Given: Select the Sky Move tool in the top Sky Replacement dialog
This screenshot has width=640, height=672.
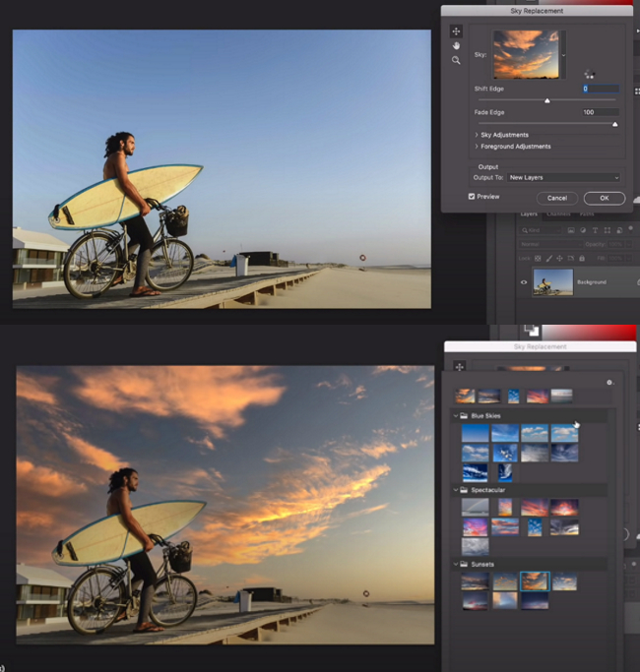Looking at the screenshot, I should (456, 31).
